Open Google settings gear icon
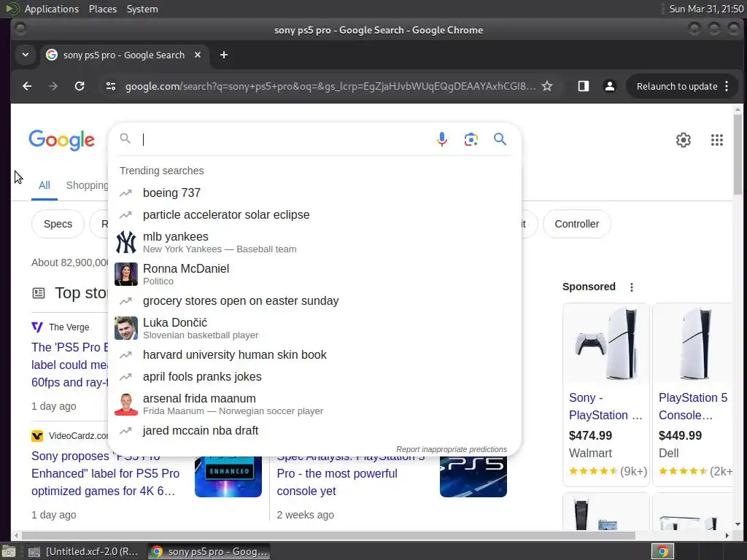This screenshot has width=747, height=560. click(x=683, y=140)
